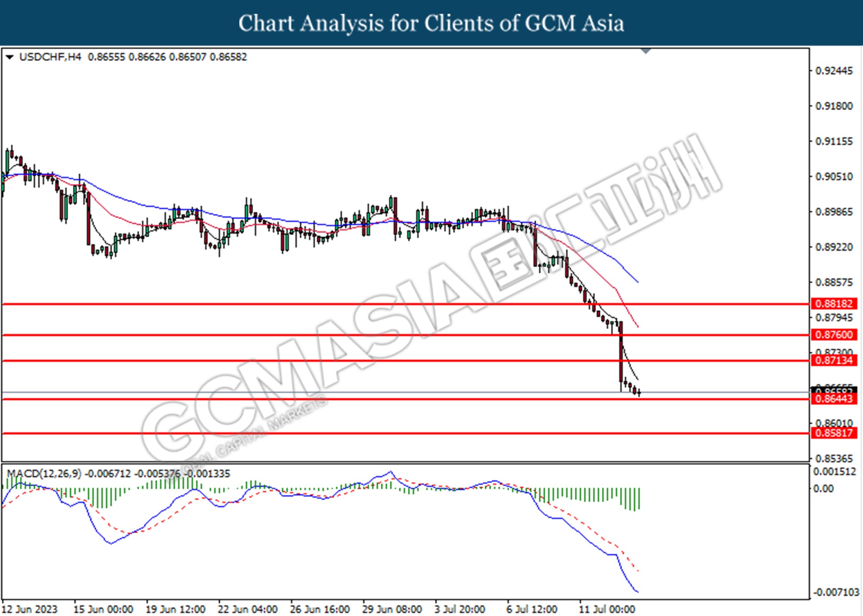Select the 0.85817 support level label
Image resolution: width=863 pixels, height=616 pixels.
[834, 433]
